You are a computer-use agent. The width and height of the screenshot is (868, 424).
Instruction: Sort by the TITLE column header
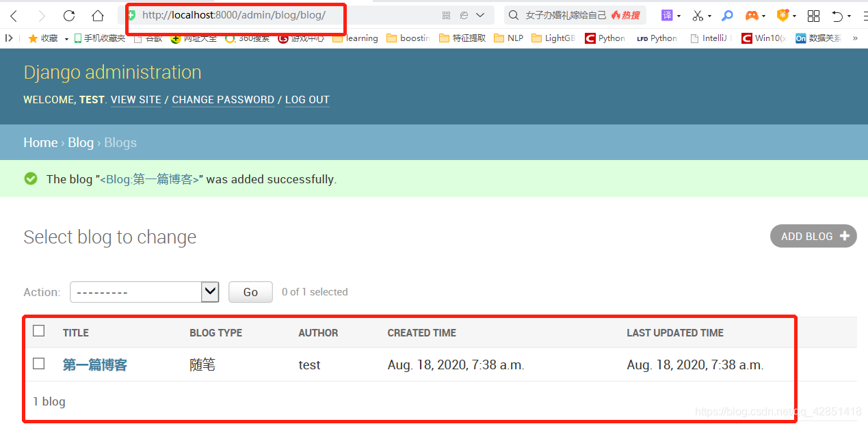coord(76,333)
